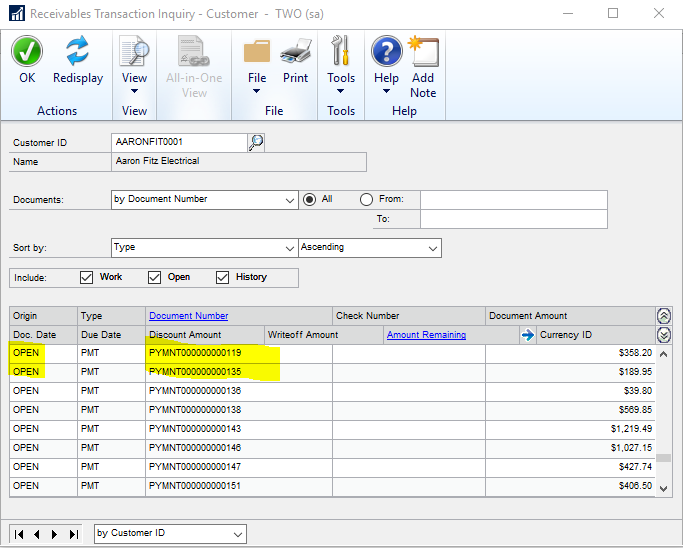Toggle the History checkbox
The height and width of the screenshot is (548, 683).
[223, 277]
